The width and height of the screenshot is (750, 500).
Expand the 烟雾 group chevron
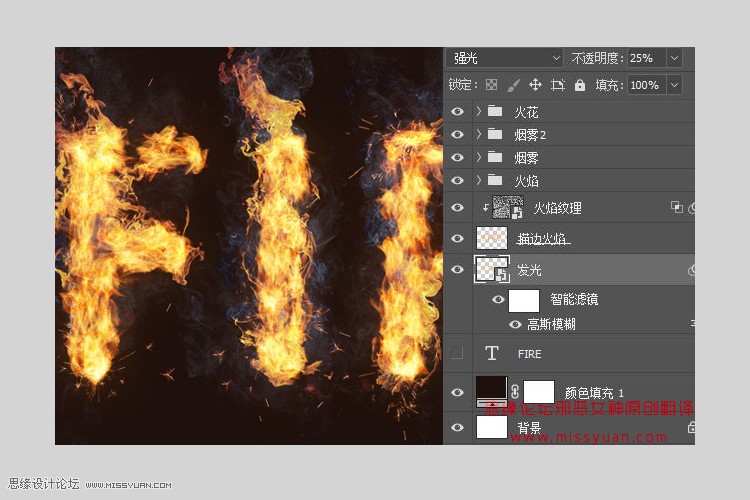[478, 157]
